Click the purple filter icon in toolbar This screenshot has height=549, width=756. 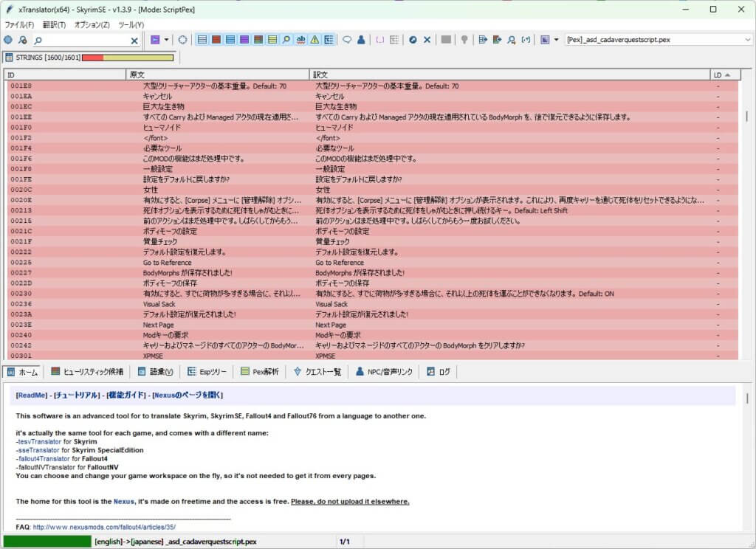pyautogui.click(x=244, y=40)
